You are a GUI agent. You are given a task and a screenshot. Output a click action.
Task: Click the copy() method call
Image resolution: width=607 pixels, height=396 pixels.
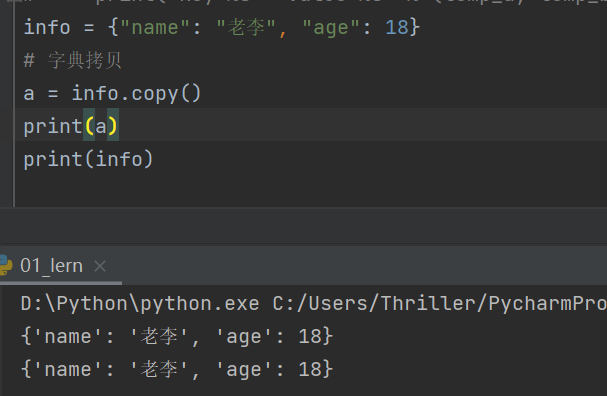point(166,94)
